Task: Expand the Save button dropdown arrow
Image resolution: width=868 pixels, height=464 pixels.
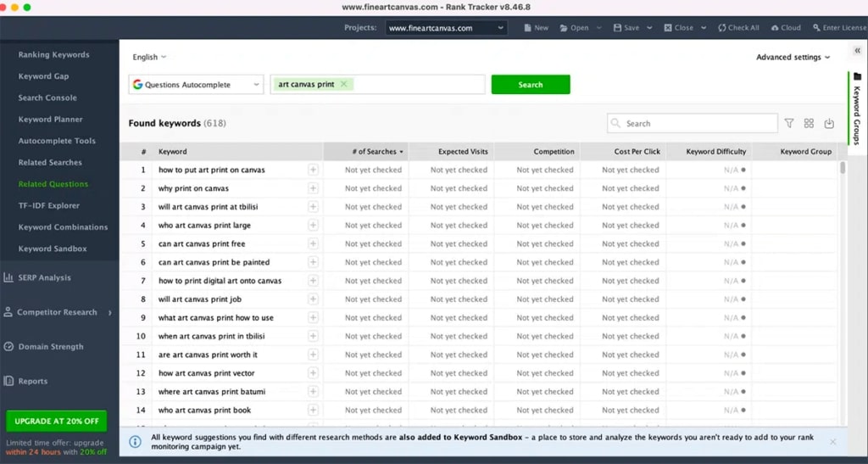Action: (649, 28)
